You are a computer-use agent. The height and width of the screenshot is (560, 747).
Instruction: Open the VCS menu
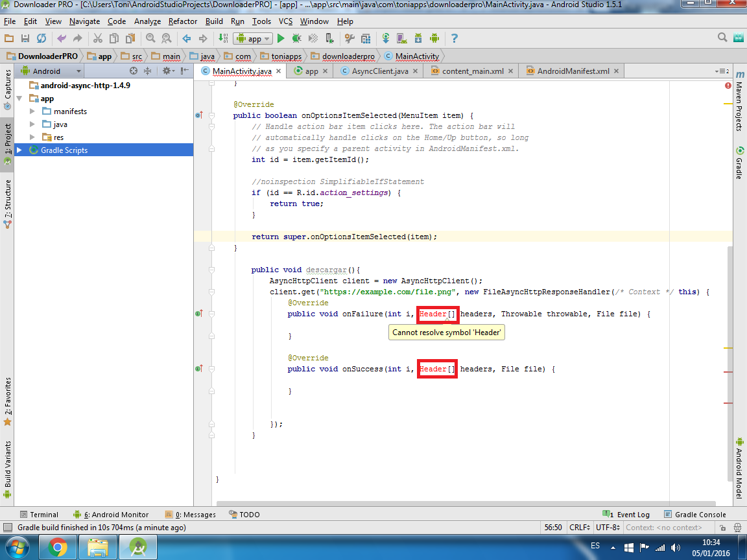pos(285,21)
